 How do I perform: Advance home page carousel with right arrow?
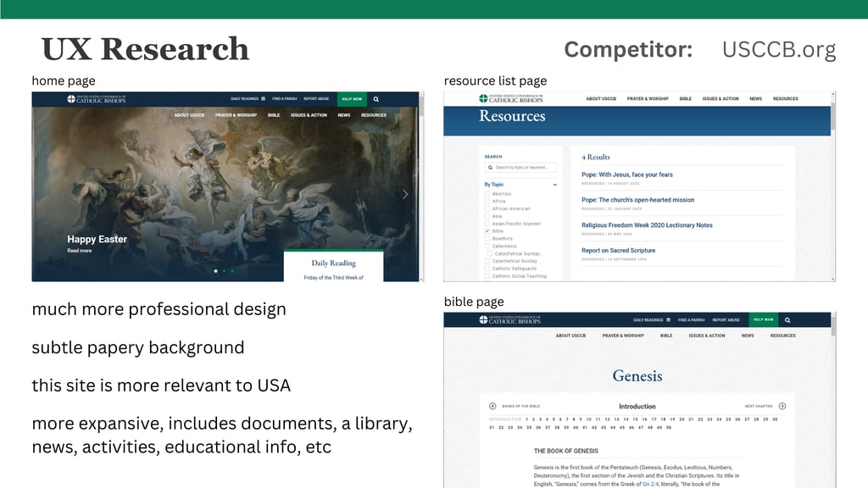tap(404, 194)
